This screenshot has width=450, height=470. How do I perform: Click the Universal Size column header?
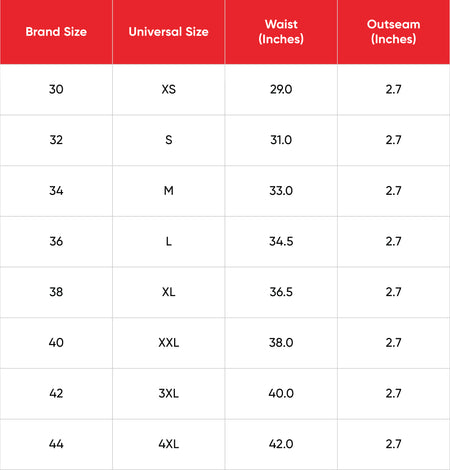[x=169, y=32]
